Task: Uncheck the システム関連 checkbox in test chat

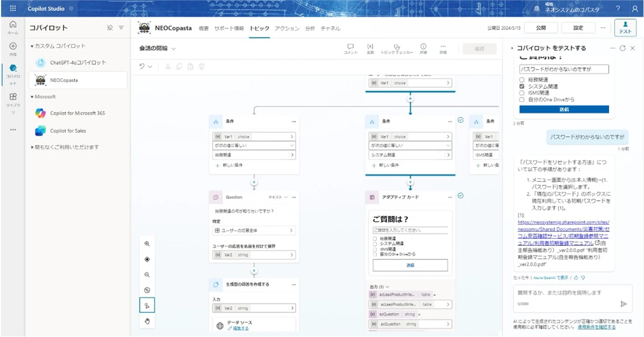Action: (x=522, y=87)
